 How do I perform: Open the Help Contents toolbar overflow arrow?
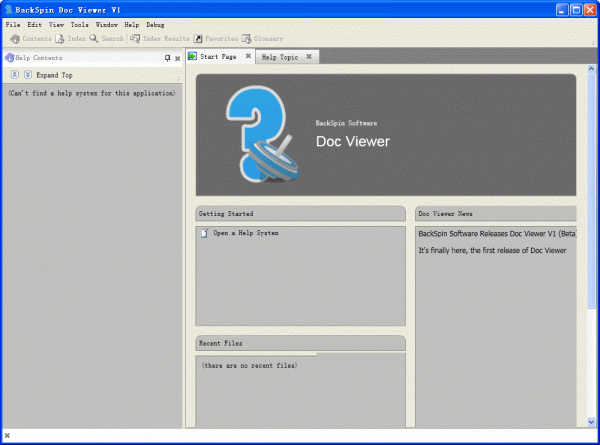pos(178,79)
